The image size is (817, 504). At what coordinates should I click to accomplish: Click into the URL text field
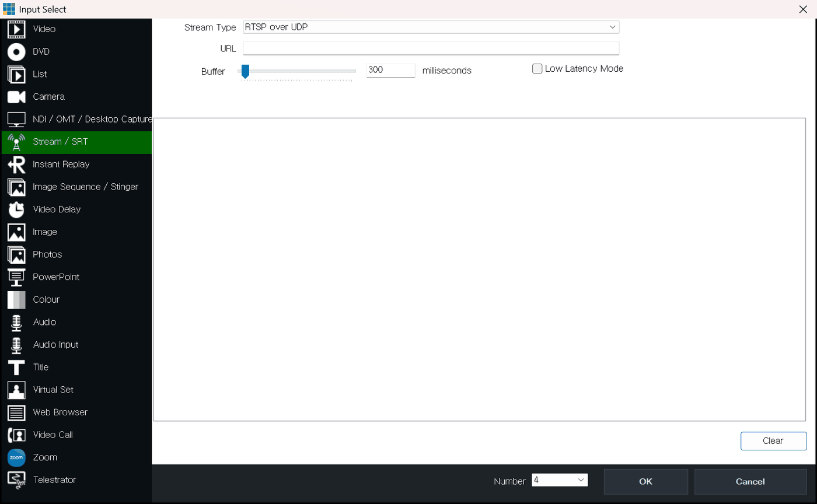[431, 48]
